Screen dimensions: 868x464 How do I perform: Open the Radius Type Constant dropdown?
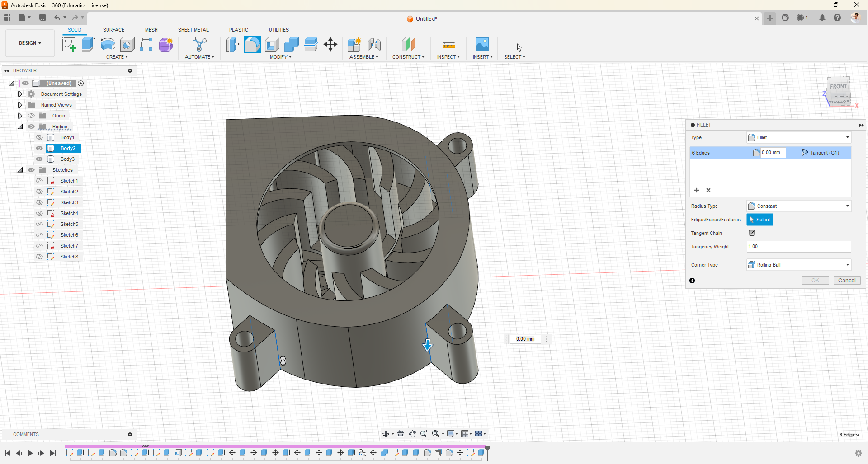[x=799, y=206]
